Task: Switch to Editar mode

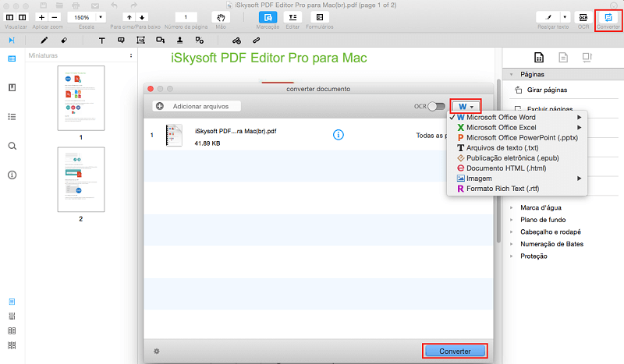Action: [292, 17]
